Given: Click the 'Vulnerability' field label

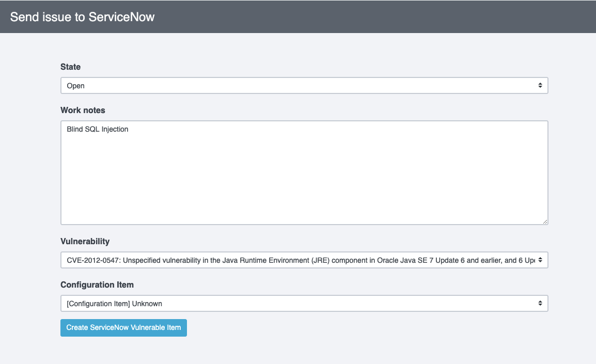Looking at the screenshot, I should coord(85,241).
